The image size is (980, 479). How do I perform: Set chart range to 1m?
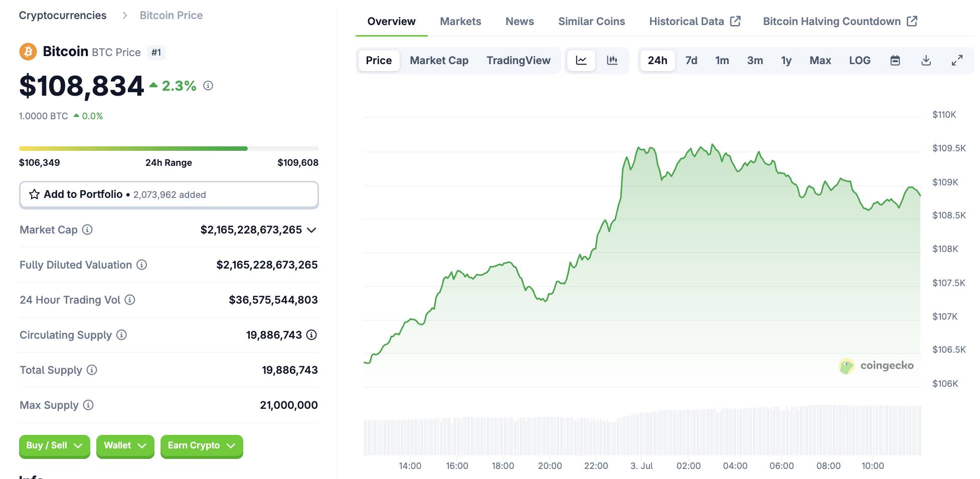(722, 61)
